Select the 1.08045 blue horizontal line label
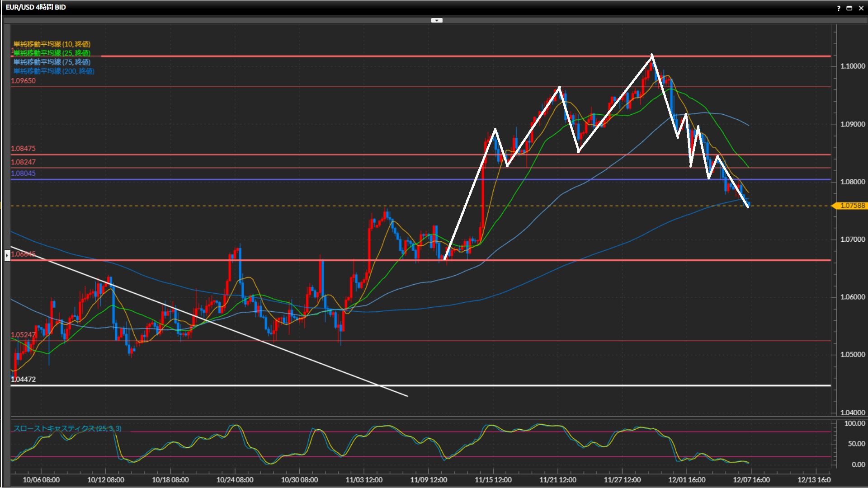The image size is (868, 488). [23, 173]
